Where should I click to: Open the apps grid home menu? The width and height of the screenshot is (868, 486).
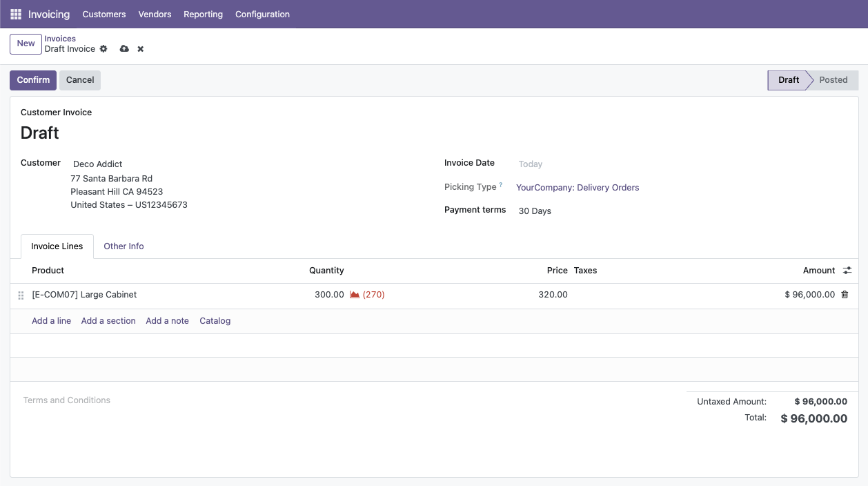click(16, 14)
